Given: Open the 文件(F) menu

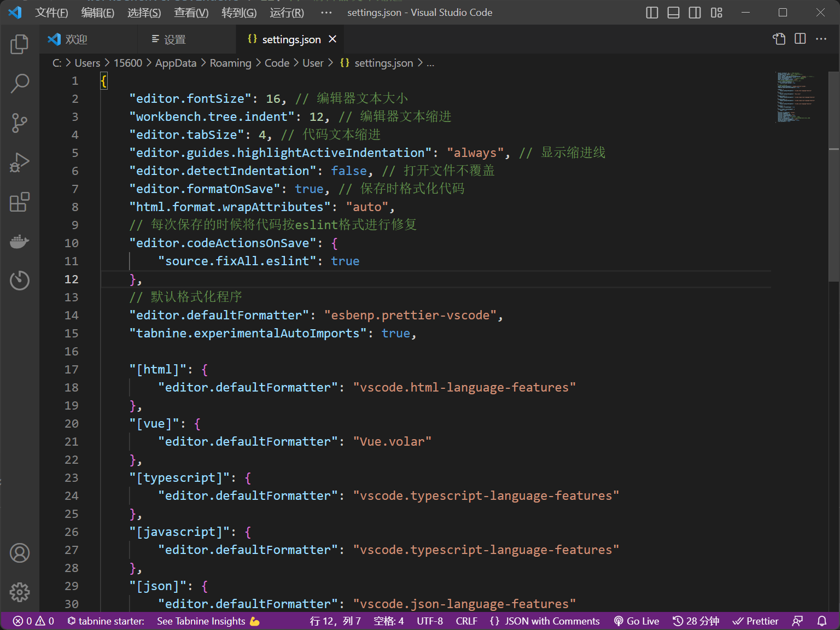Looking at the screenshot, I should 51,13.
